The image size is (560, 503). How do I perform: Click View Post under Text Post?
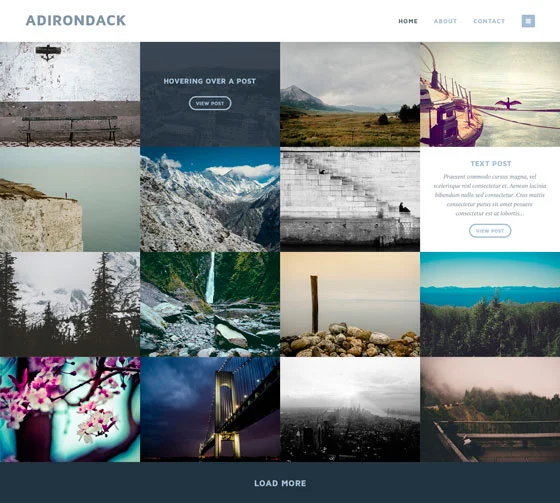coord(490,231)
